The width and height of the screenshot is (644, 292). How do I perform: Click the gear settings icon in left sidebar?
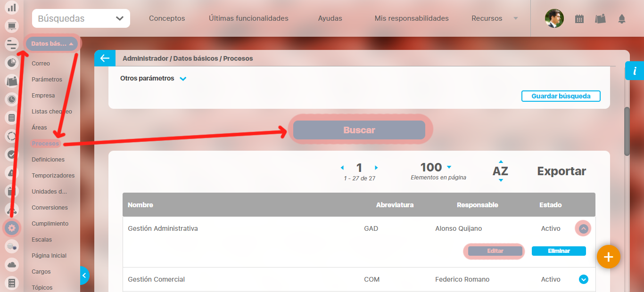pos(12,228)
